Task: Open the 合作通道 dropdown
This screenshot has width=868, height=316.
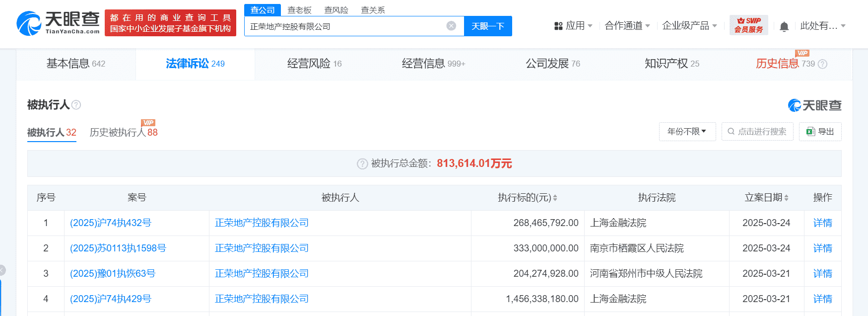Action: tap(627, 26)
